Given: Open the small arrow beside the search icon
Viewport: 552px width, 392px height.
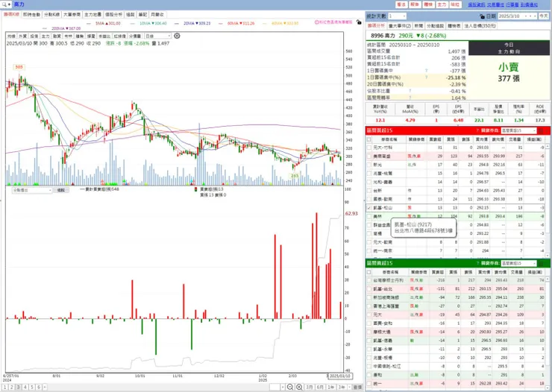Looking at the screenshot, I should 10,4.
